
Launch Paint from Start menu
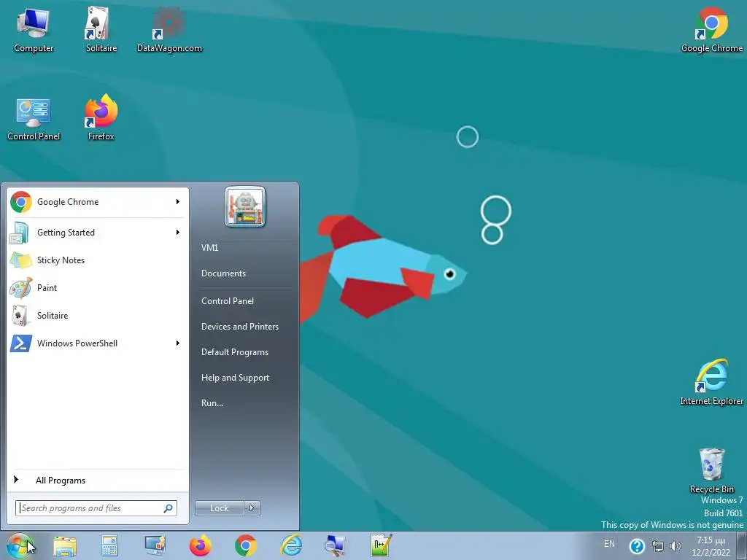98,287
